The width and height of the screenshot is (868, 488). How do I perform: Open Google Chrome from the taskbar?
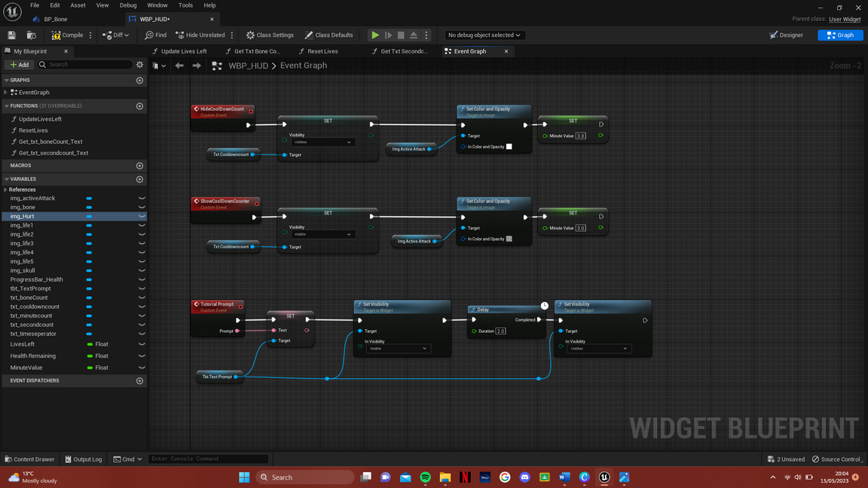(x=505, y=477)
